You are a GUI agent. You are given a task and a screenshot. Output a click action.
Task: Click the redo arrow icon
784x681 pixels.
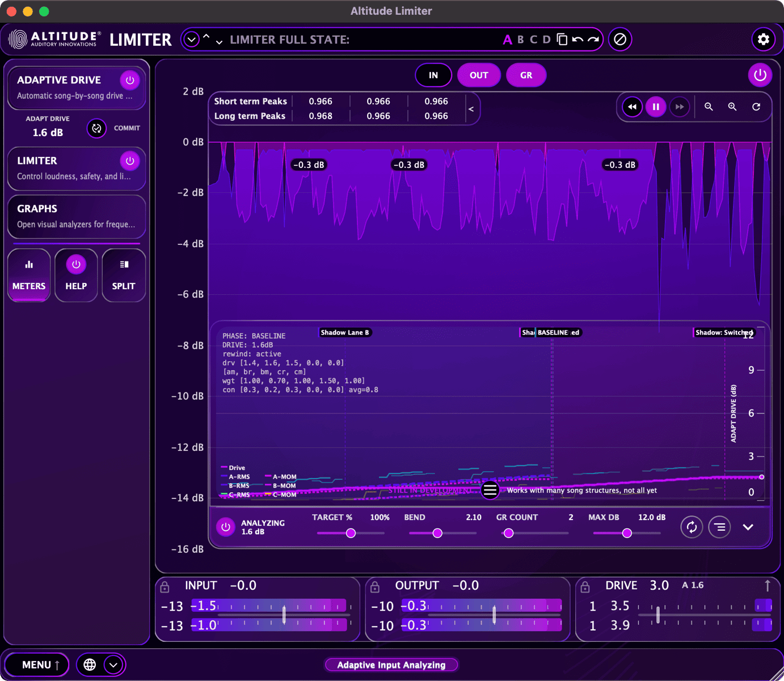[x=593, y=40]
